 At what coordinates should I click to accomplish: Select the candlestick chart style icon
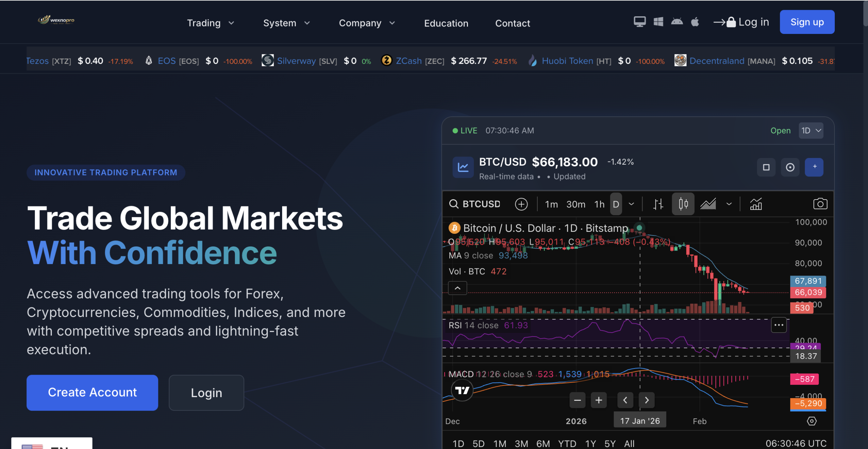click(683, 204)
